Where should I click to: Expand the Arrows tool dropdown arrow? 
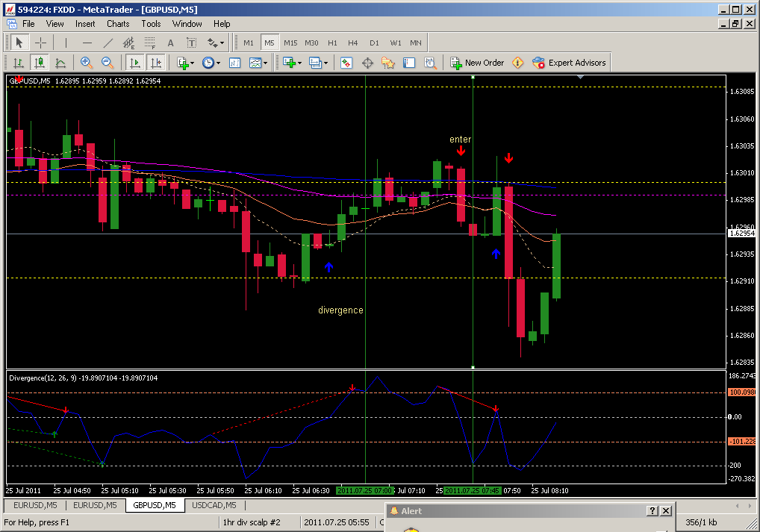pos(222,43)
